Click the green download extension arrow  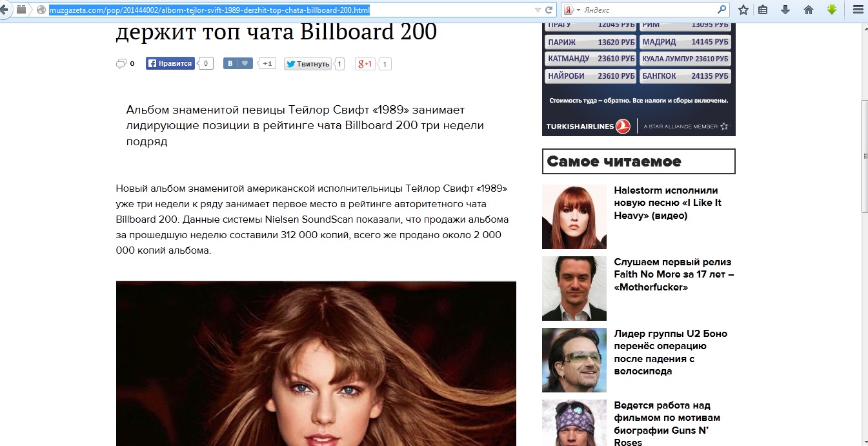click(x=832, y=10)
